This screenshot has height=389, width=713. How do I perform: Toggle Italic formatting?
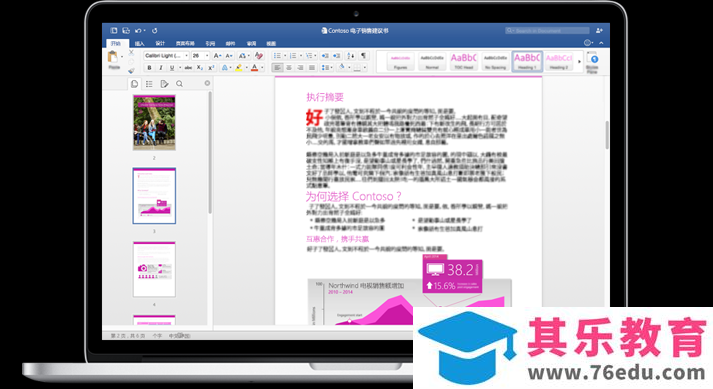click(161, 68)
